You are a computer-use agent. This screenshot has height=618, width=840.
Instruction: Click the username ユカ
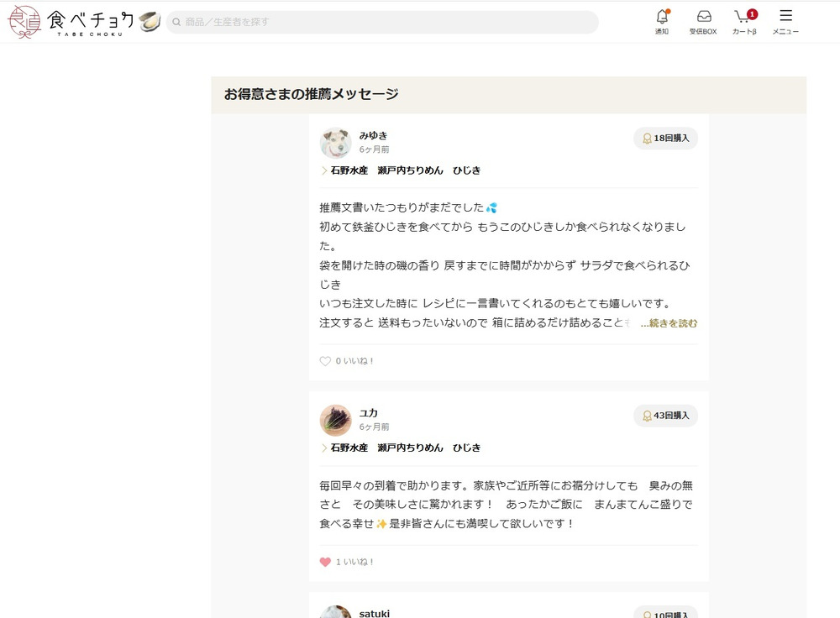(369, 412)
